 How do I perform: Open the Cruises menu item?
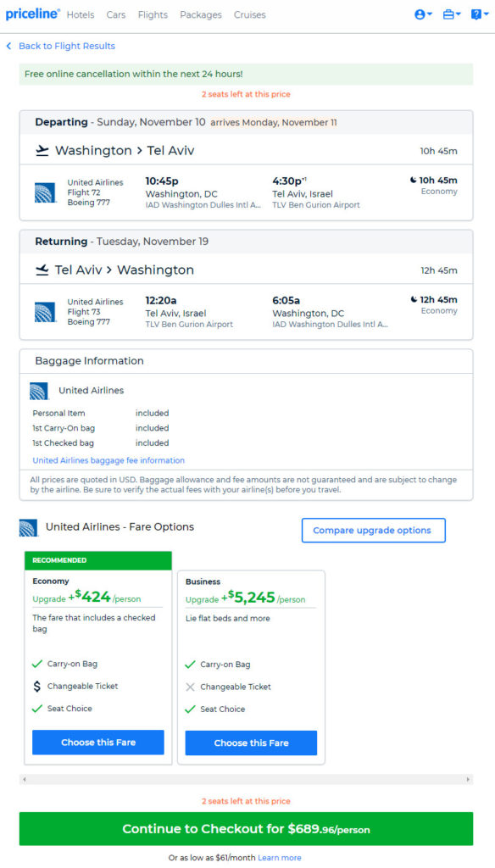click(250, 15)
